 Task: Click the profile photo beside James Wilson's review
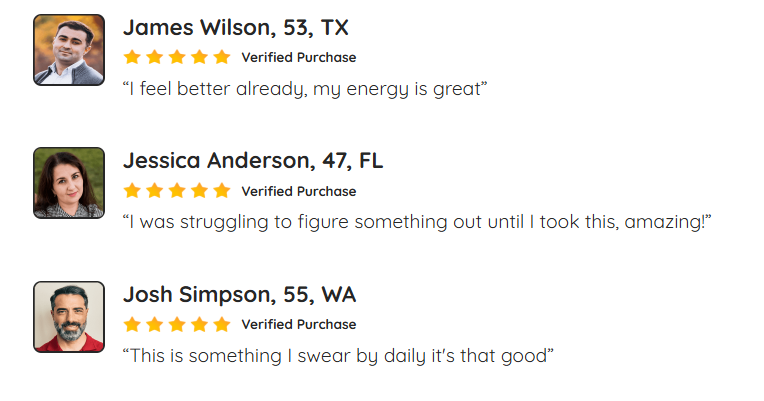click(x=69, y=50)
